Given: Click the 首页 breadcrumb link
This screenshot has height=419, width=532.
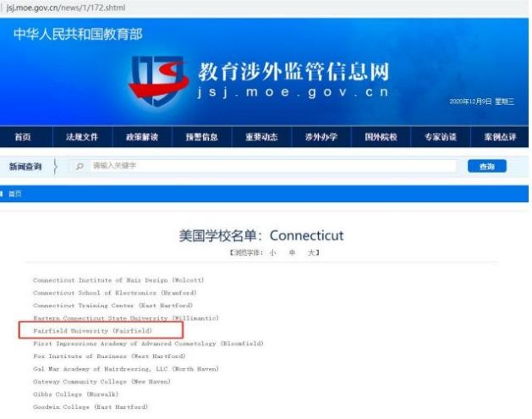Looking at the screenshot, I should (14, 194).
